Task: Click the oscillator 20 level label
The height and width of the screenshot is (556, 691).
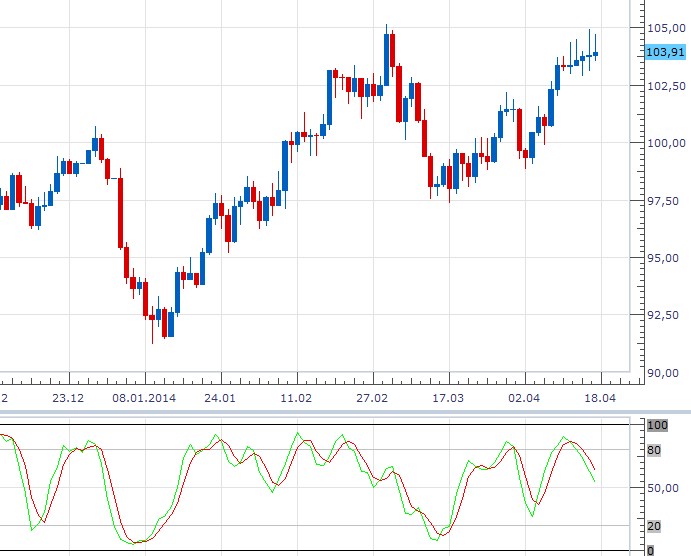Action: (x=654, y=526)
